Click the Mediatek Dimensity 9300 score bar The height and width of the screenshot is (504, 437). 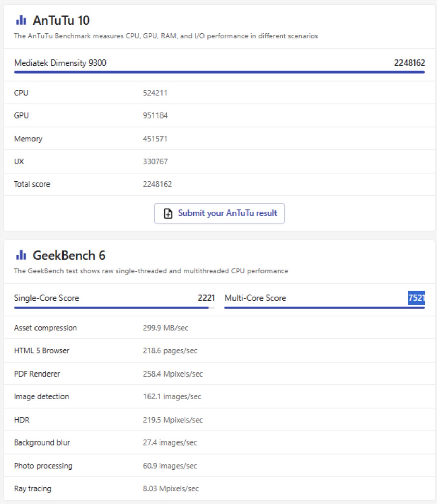pos(219,72)
